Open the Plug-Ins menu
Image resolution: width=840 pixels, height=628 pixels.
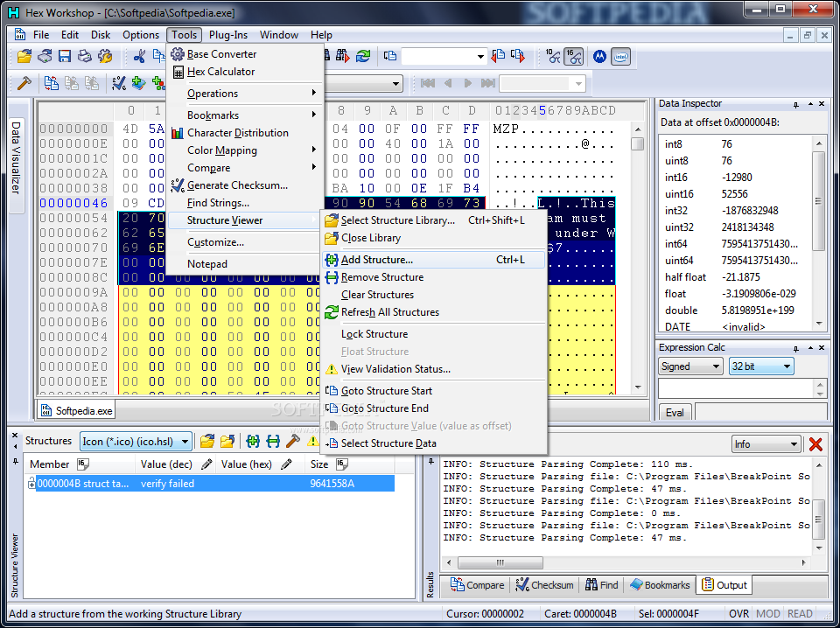point(228,35)
